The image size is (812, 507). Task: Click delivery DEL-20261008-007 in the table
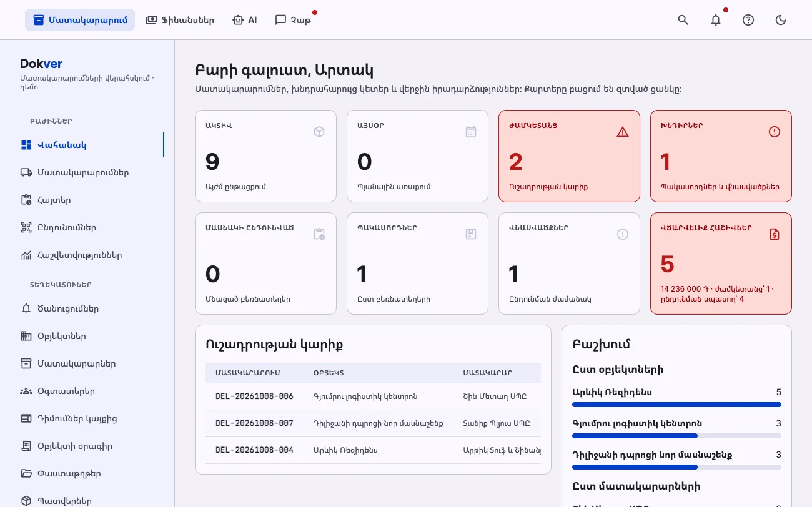pos(254,423)
